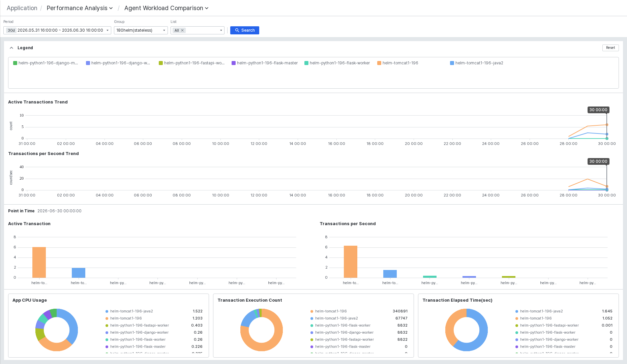The height and width of the screenshot is (364, 627).
Task: Click helm-tomcat1-196 in Transaction Execution Count list
Action: (x=331, y=311)
